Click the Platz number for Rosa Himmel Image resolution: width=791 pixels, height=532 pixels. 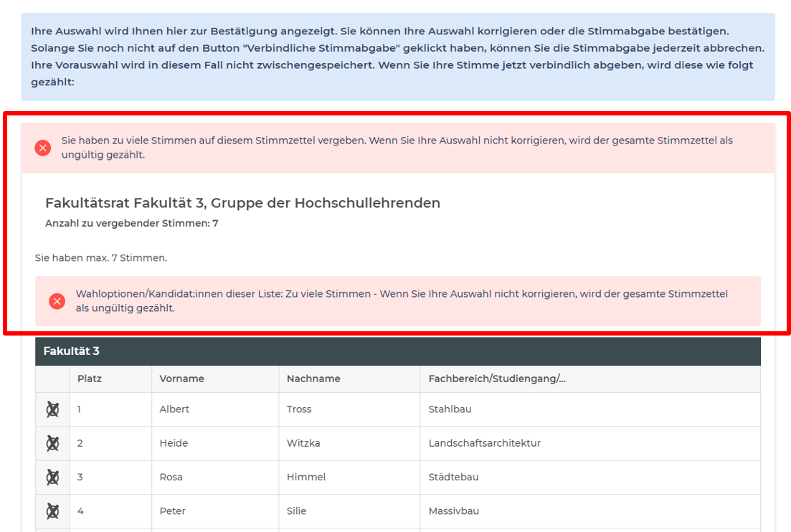coord(80,477)
